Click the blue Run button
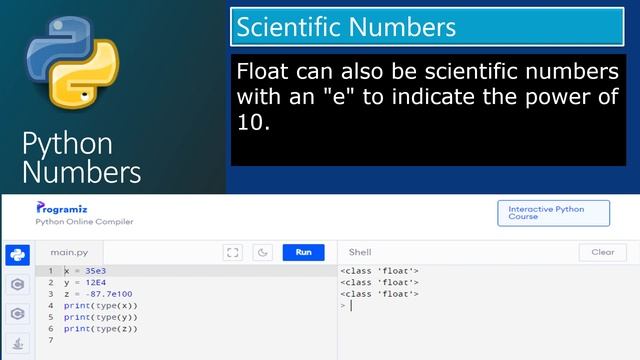 click(304, 252)
